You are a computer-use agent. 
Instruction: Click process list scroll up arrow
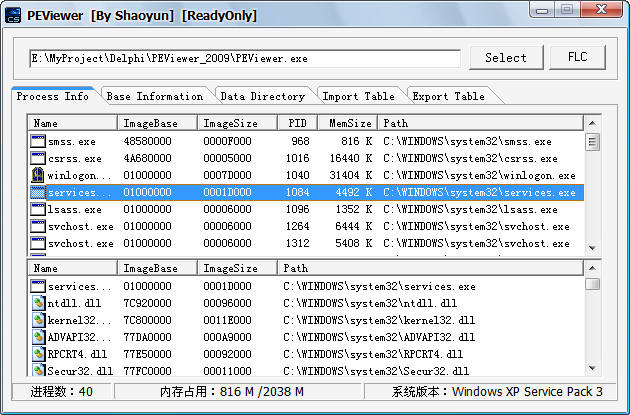tap(593, 123)
